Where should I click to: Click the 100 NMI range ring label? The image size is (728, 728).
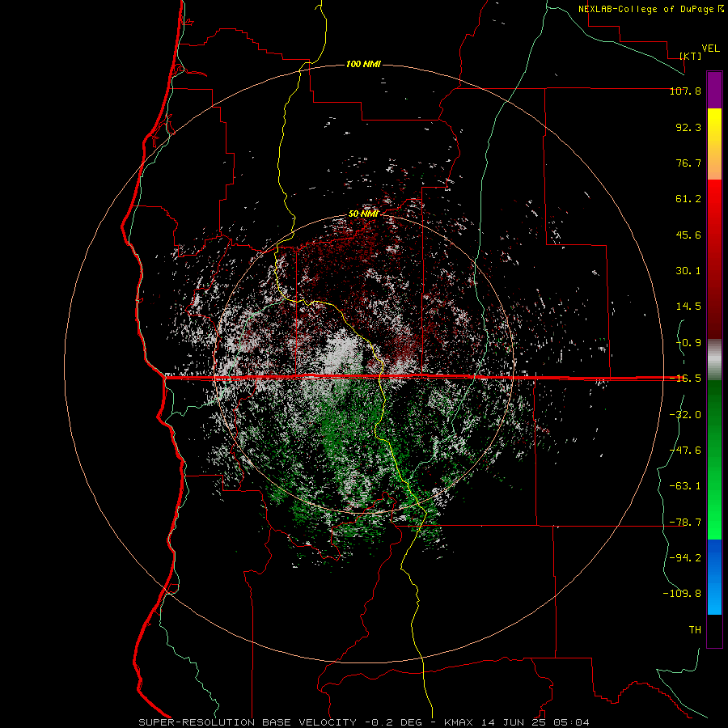363,64
